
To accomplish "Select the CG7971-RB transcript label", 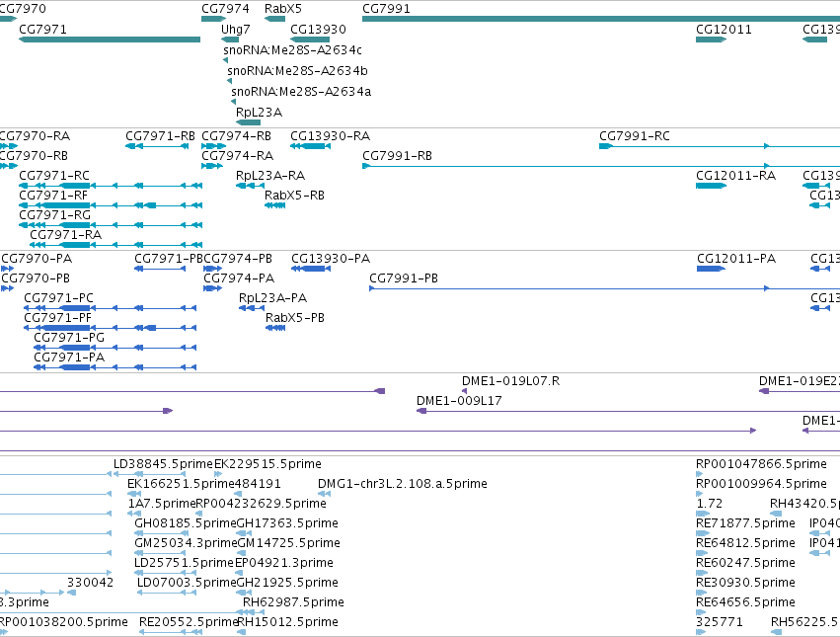I will (160, 136).
